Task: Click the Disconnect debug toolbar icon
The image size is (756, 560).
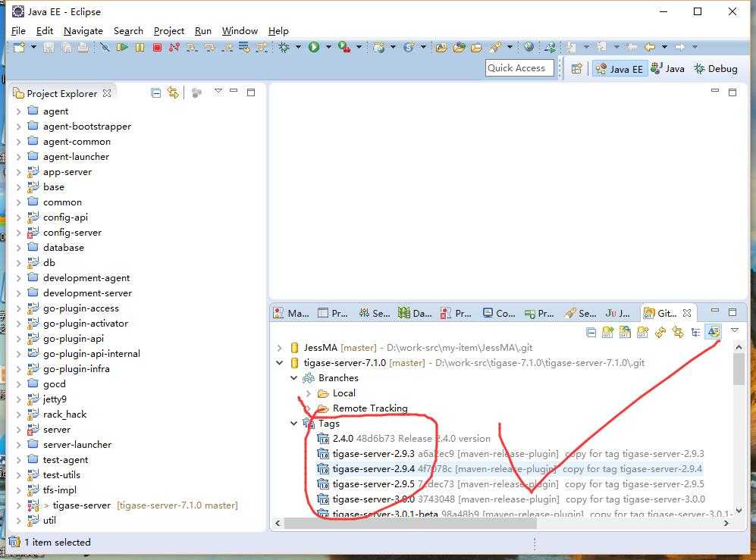Action: (174, 47)
